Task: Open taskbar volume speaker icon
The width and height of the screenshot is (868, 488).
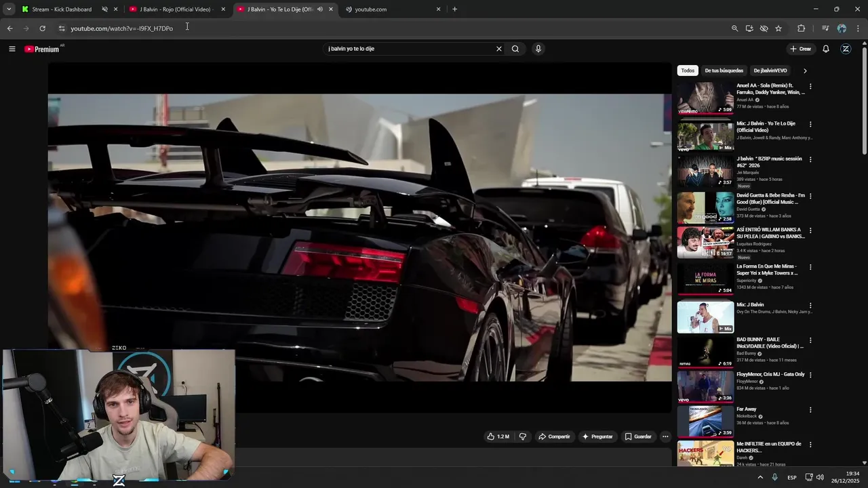Action: tap(820, 477)
